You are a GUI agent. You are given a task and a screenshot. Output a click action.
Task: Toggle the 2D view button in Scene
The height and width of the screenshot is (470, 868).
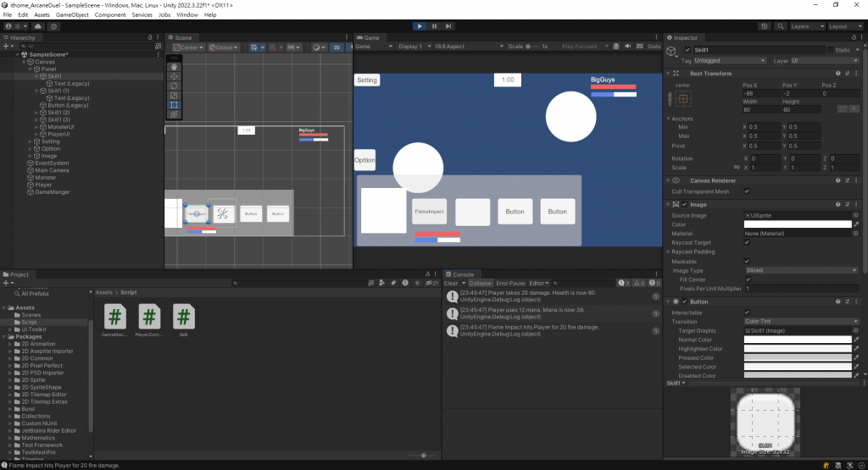(x=336, y=47)
